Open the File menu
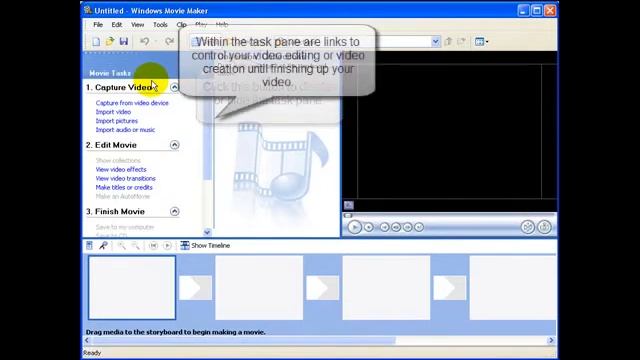The image size is (640, 360). tap(98, 25)
